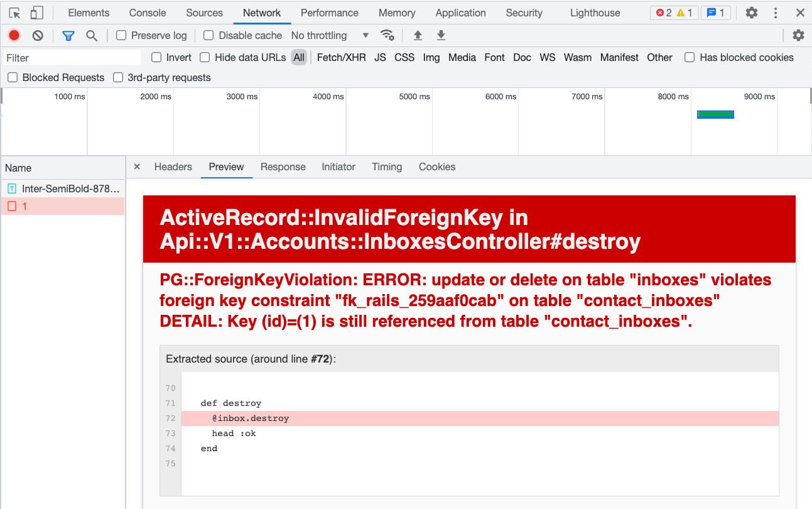Image resolution: width=812 pixels, height=509 pixels.
Task: Open the network filter bar
Action: [68, 35]
